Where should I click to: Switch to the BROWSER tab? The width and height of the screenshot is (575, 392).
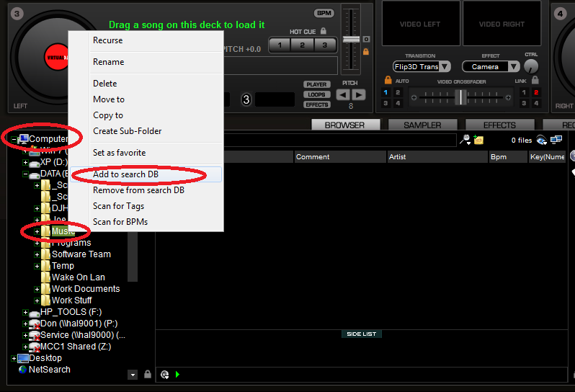[x=345, y=125]
